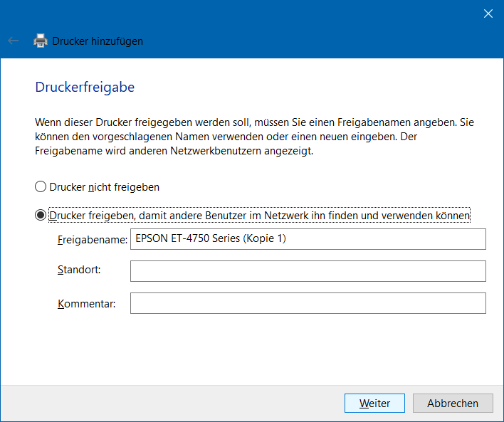Focus the empty Standort input field
The image size is (504, 422).
308,271
